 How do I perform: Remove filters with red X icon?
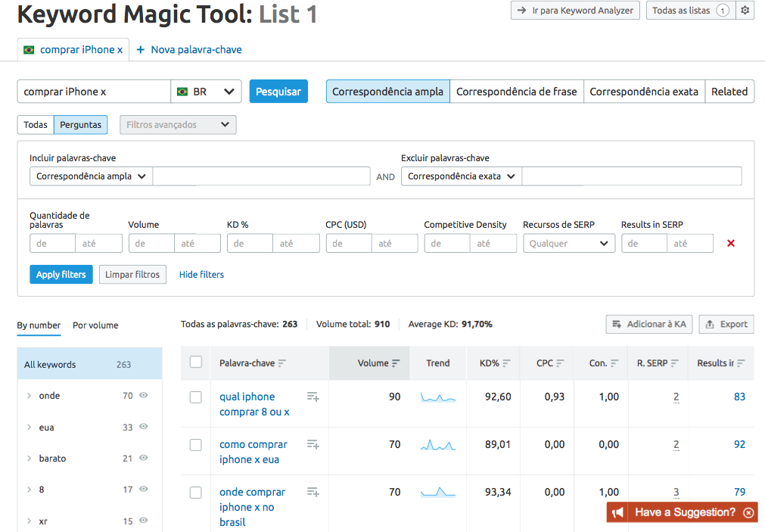tap(730, 243)
